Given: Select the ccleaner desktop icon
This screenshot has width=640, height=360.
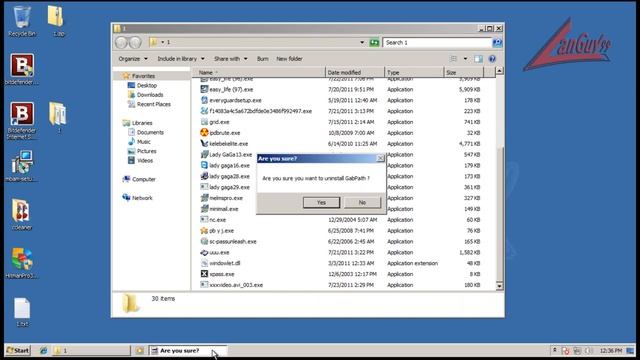Looking at the screenshot, I should tap(21, 214).
